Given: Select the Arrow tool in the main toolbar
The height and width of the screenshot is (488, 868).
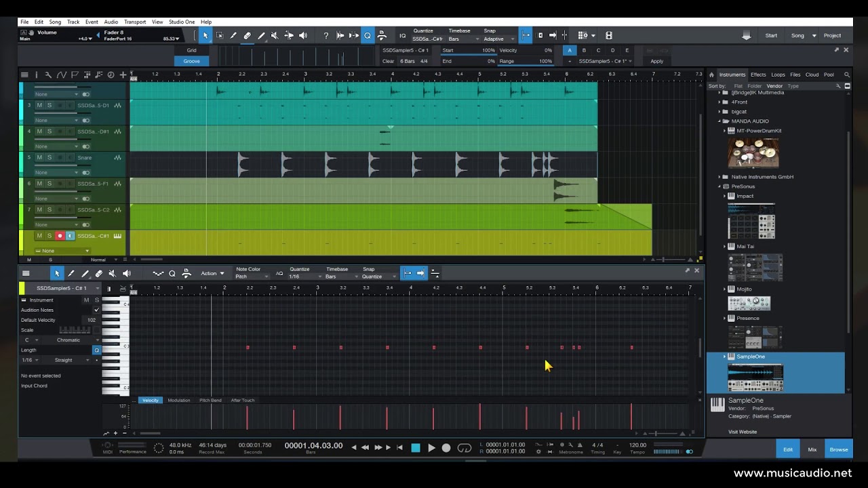Looking at the screenshot, I should 205,35.
